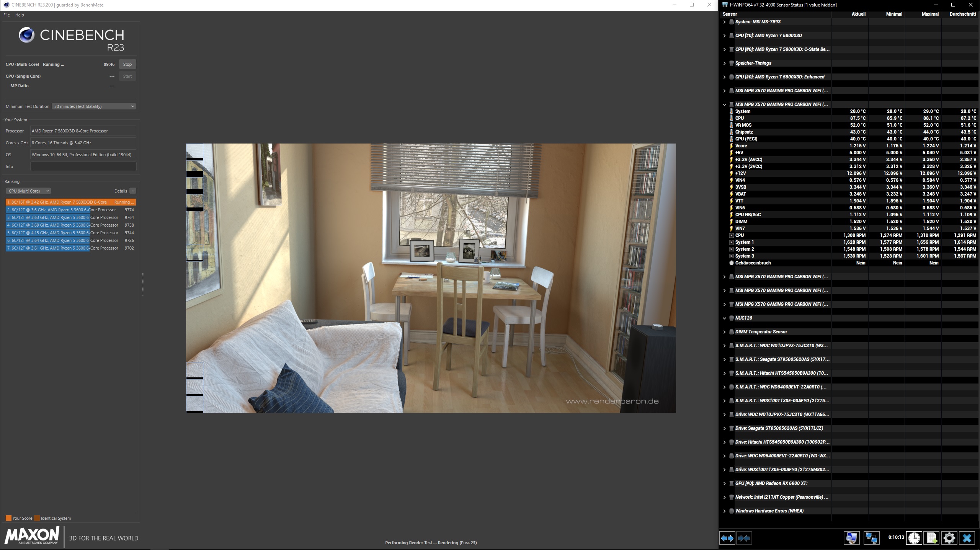Click the remote network computers icon
Image resolution: width=980 pixels, height=550 pixels.
pos(871,538)
